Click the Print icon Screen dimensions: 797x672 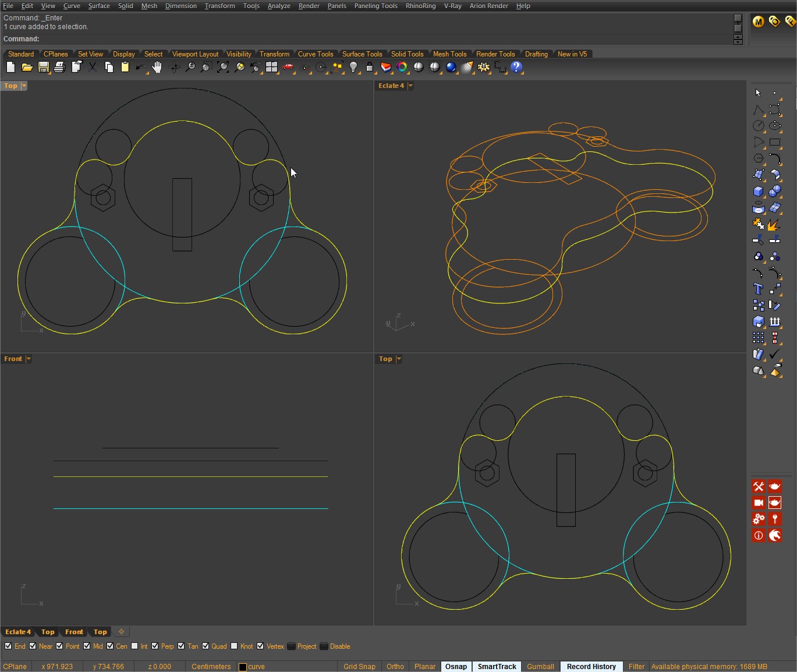coord(59,68)
